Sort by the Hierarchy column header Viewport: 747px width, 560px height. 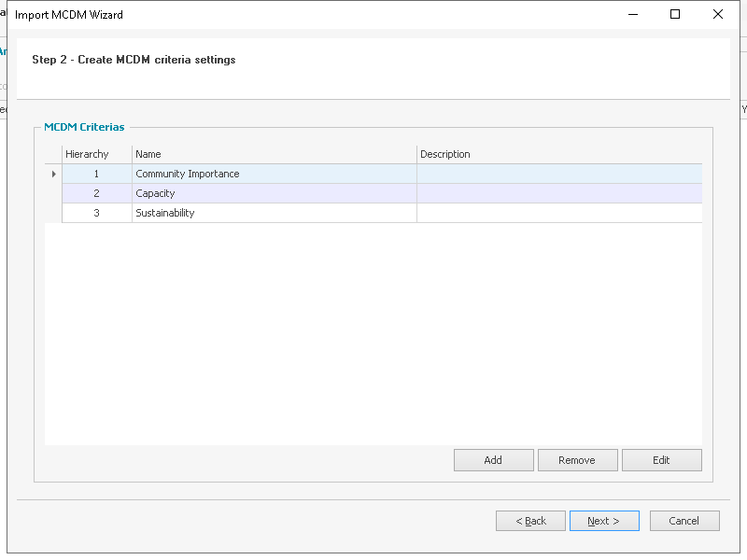tap(97, 154)
